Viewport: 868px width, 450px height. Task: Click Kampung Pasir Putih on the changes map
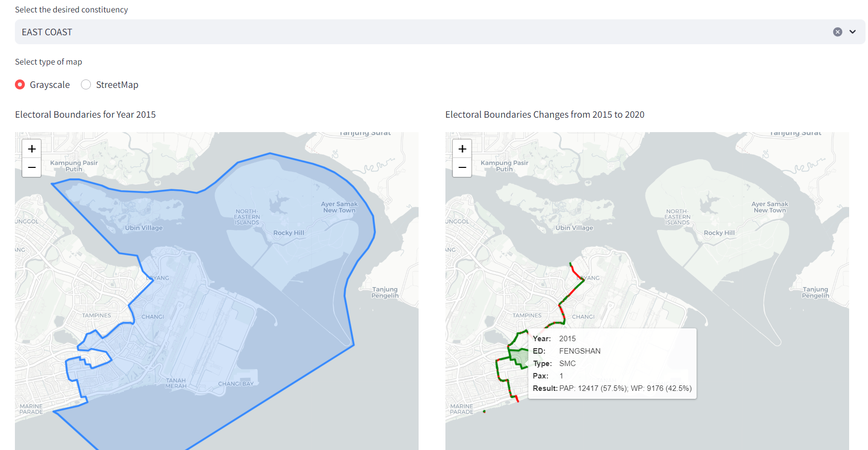coord(504,166)
